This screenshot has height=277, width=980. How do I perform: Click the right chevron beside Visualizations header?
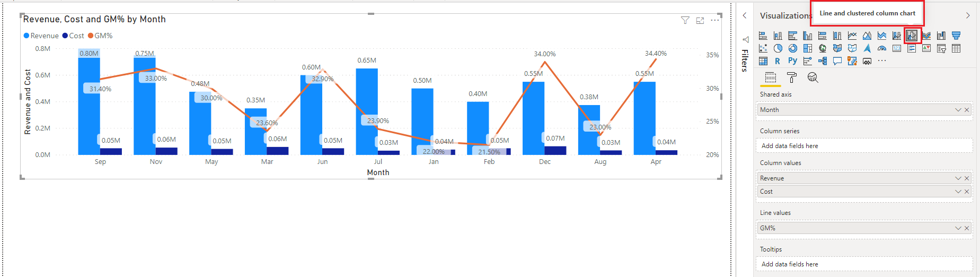(968, 15)
